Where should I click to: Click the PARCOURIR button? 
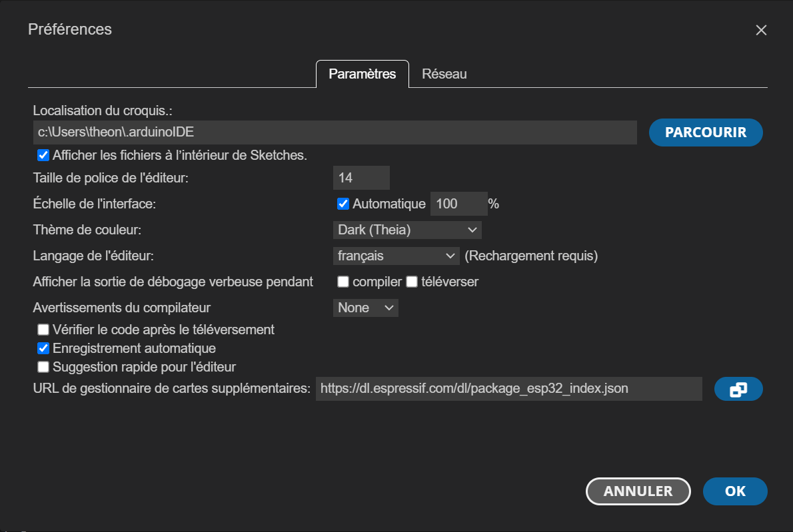(x=705, y=133)
